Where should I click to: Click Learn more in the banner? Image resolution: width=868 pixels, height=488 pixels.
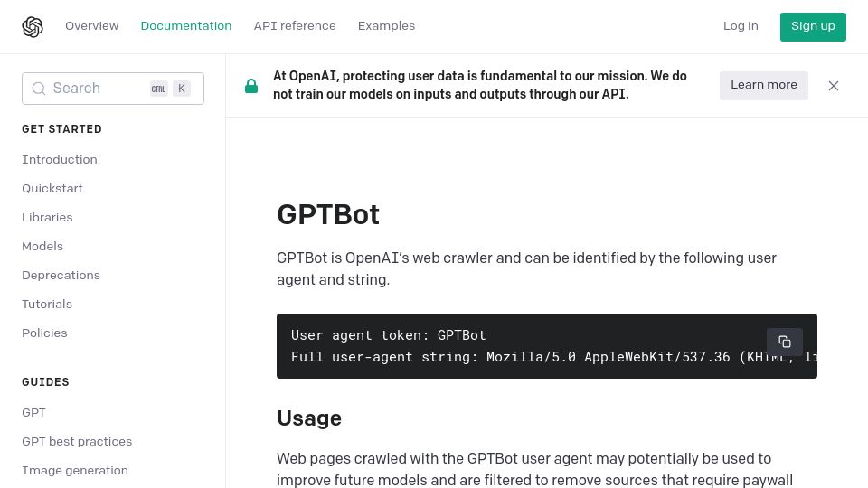coord(764,85)
